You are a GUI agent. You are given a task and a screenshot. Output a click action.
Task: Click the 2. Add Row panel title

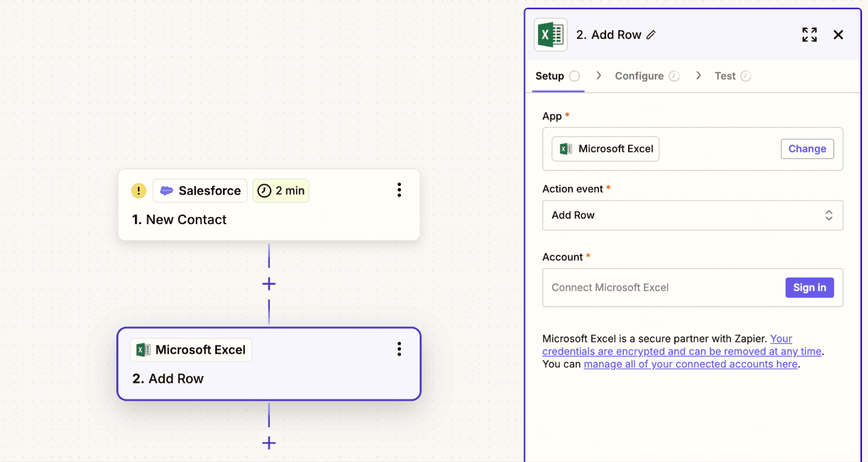click(x=609, y=35)
